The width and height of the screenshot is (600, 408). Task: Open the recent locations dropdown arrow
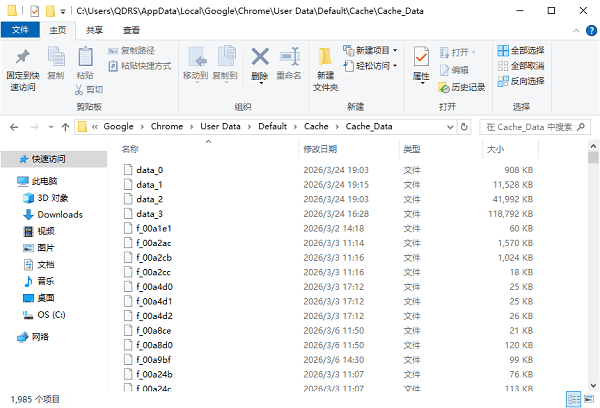click(49, 127)
